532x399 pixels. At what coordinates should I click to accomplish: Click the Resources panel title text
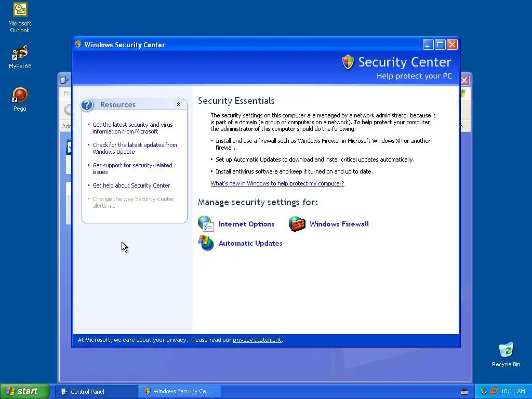118,104
